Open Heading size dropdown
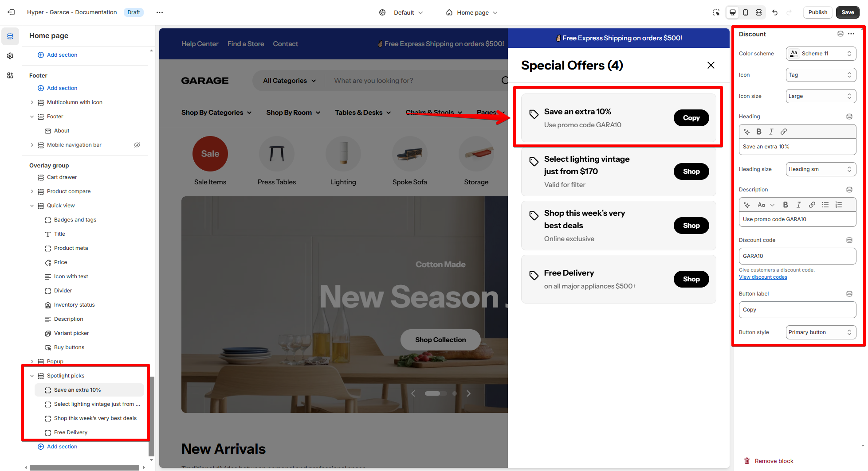The width and height of the screenshot is (868, 471). pyautogui.click(x=821, y=169)
